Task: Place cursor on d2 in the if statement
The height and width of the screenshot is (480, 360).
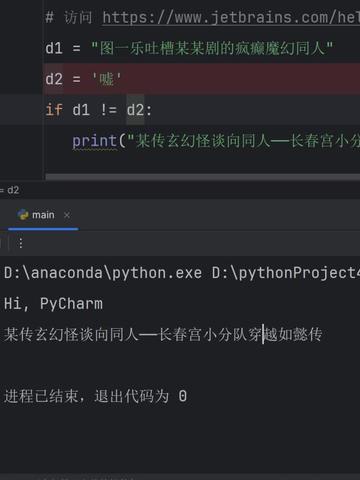Action: click(x=135, y=110)
